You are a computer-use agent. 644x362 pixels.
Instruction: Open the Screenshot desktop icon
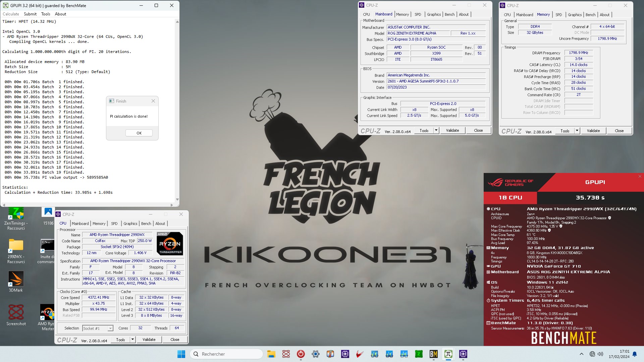coord(16,315)
